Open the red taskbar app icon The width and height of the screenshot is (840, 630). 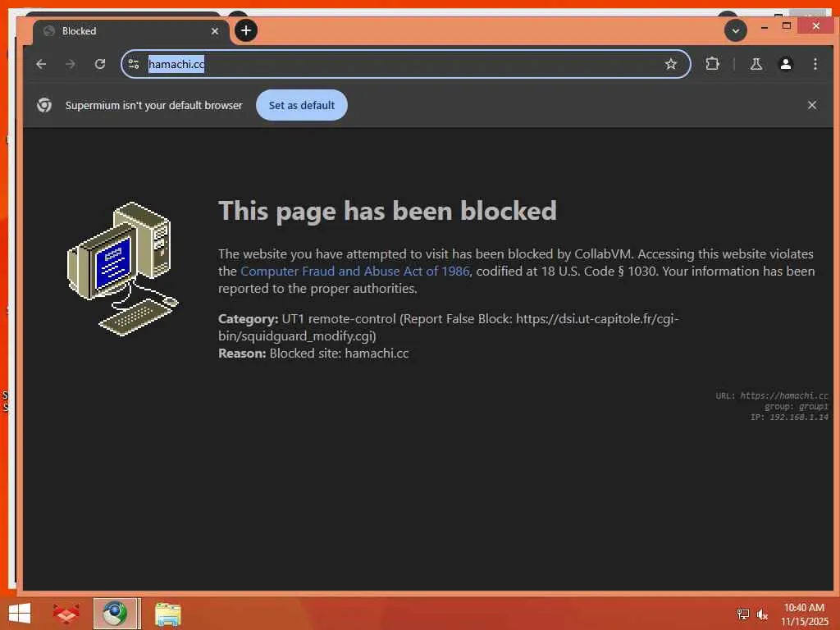[66, 614]
